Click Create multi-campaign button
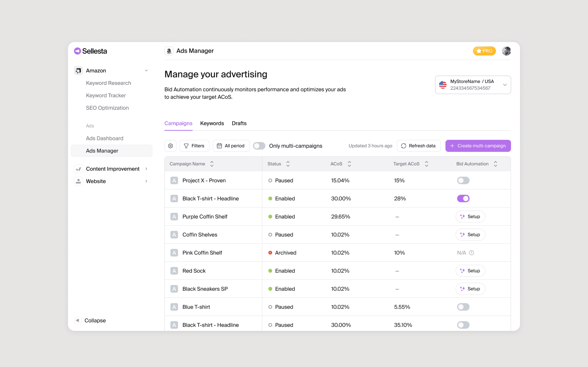 point(478,146)
